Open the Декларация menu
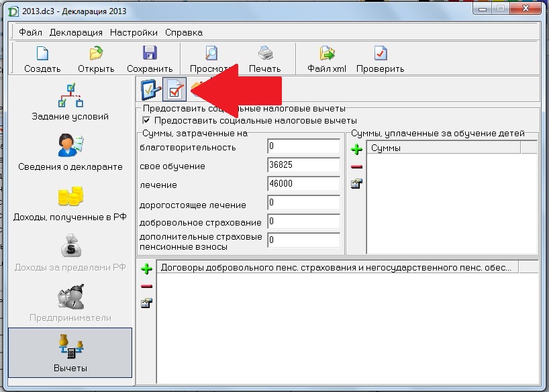 (x=76, y=33)
